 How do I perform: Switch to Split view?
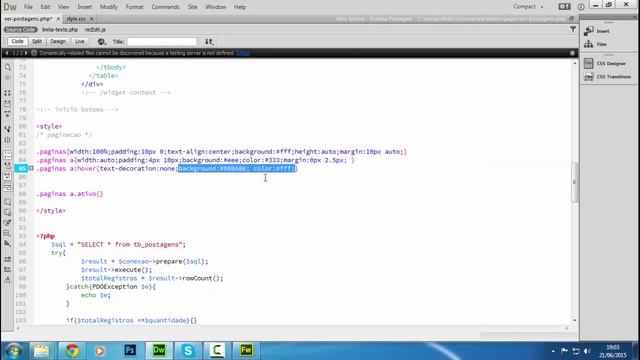(37, 42)
